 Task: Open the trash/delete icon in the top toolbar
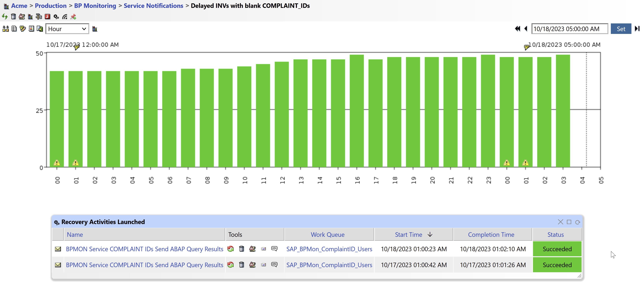[13, 16]
